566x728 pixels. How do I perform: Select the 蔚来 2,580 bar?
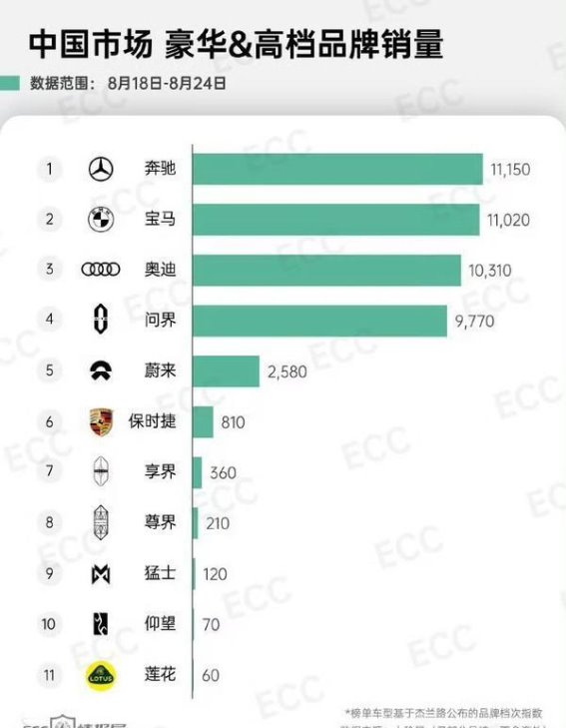[227, 370]
